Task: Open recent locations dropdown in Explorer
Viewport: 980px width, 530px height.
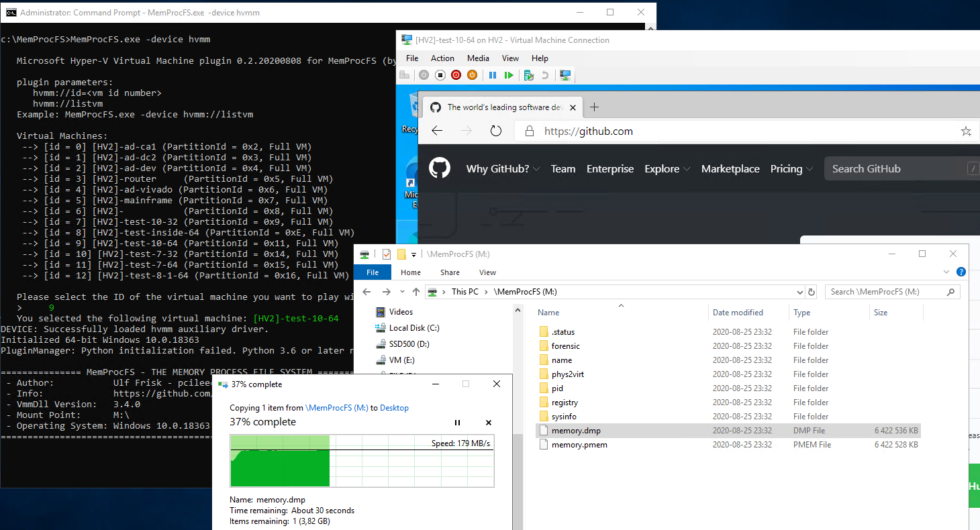Action: (402, 292)
